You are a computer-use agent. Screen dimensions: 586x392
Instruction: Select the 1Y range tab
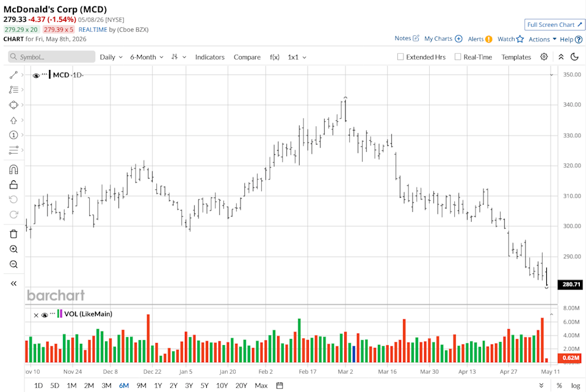157,385
